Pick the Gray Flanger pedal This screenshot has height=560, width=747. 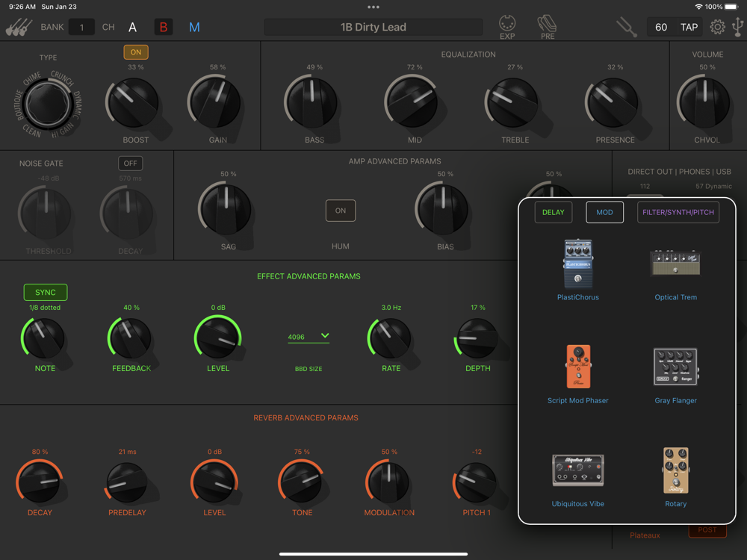click(x=675, y=376)
